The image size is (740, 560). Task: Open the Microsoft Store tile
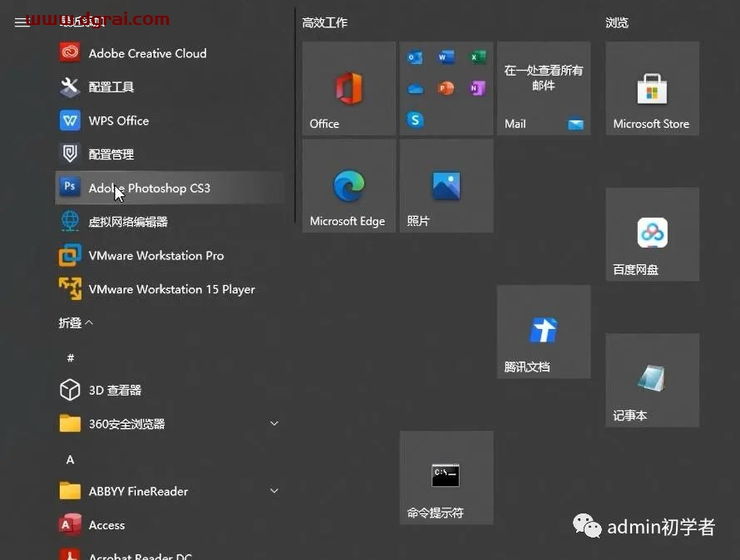[652, 88]
